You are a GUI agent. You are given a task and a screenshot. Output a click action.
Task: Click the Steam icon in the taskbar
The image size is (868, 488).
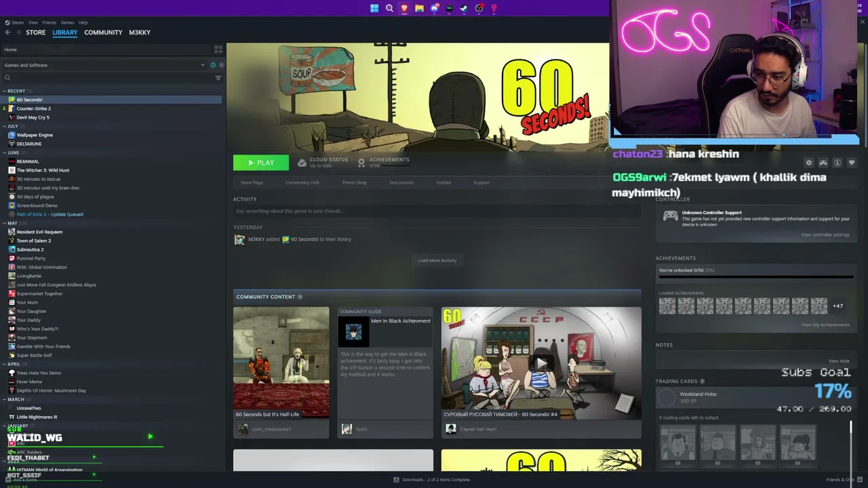pos(464,8)
